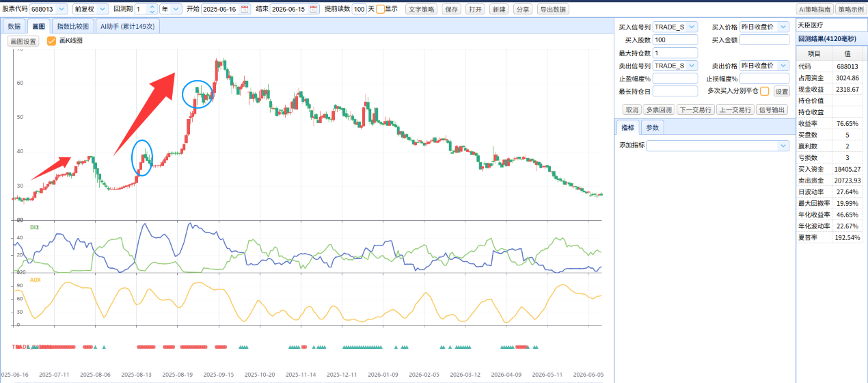Click the 多票回测 button
This screenshot has height=383, width=868.
pos(658,109)
